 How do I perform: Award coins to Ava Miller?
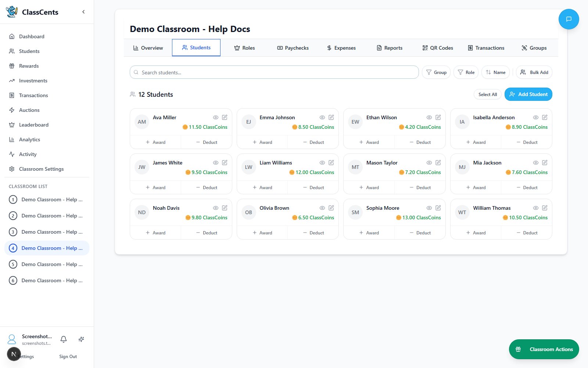pos(155,142)
